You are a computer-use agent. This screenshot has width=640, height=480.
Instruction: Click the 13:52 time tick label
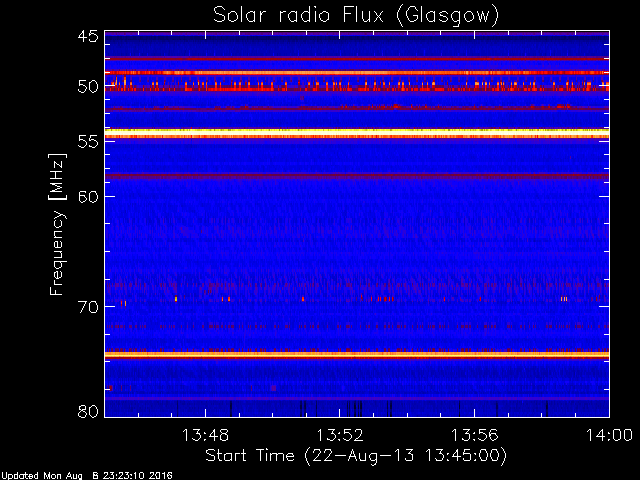340,435
